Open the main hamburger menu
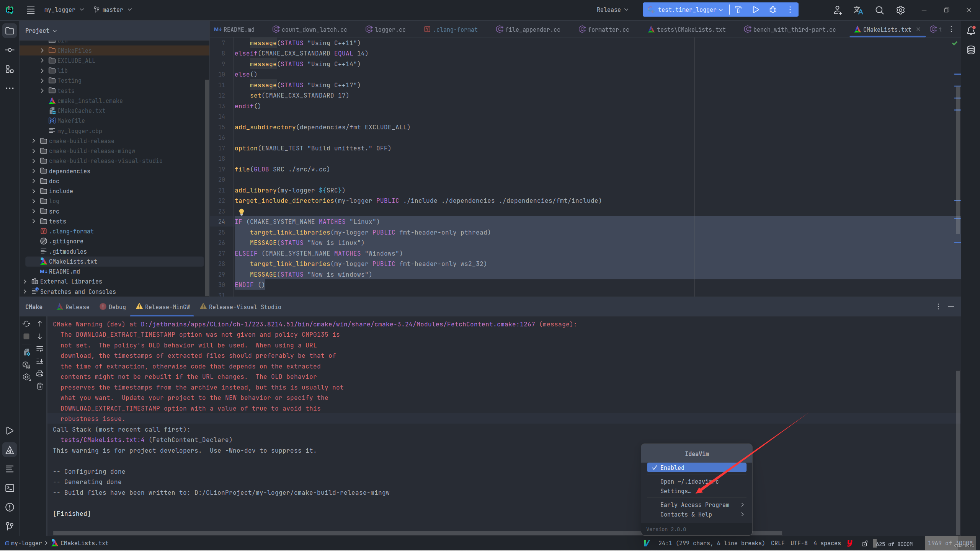Viewport: 980px width, 551px height. (31, 10)
